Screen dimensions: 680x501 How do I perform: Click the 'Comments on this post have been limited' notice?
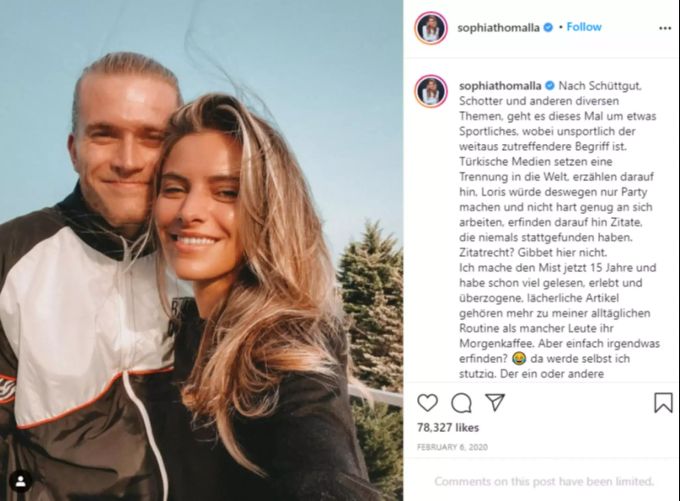544,481
